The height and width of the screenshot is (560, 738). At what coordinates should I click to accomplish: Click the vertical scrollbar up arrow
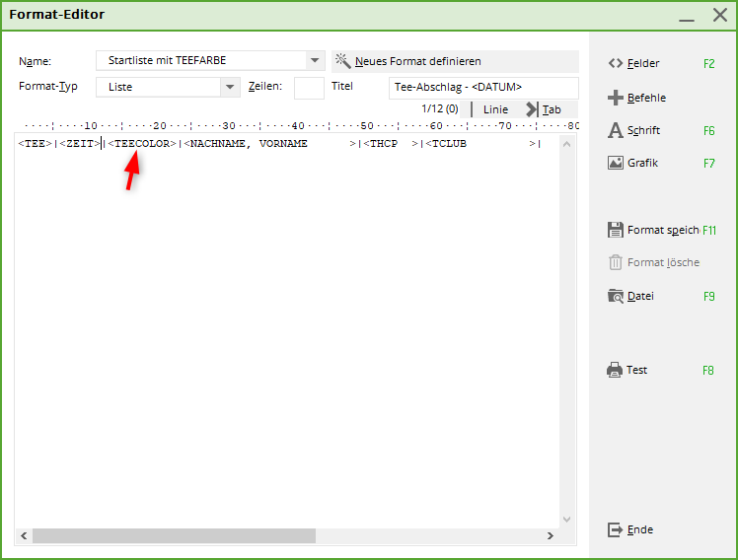click(566, 144)
